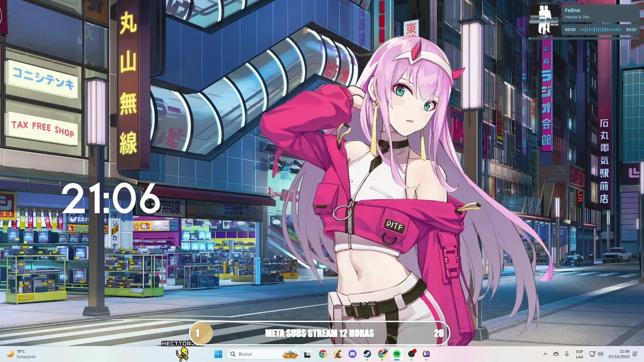Screen dimensions: 644x362
Task: Click the Felina song title in widget
Action: click(x=572, y=10)
